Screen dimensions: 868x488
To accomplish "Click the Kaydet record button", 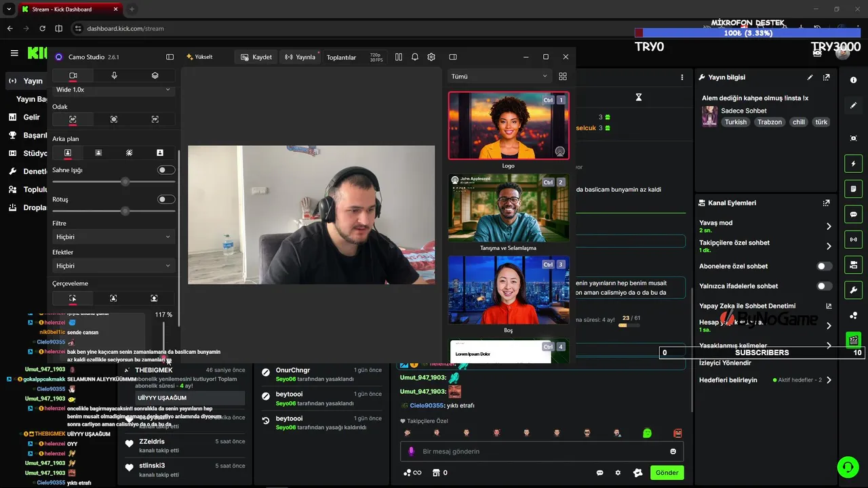I will click(256, 57).
